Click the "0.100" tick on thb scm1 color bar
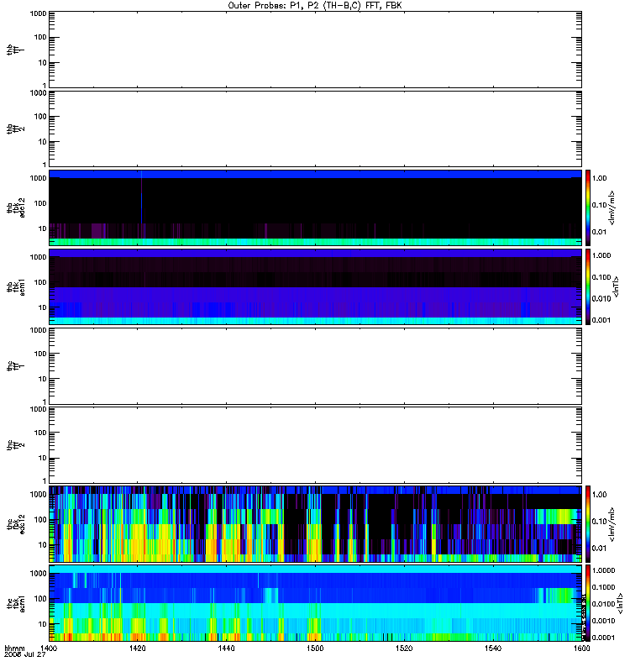This screenshot has width=630, height=672. pos(601,277)
